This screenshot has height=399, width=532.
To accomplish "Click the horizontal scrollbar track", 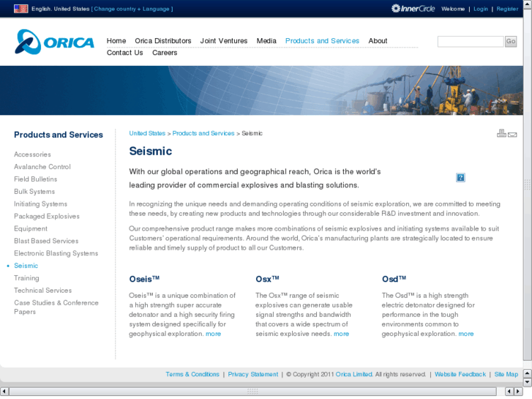I will tap(252, 392).
